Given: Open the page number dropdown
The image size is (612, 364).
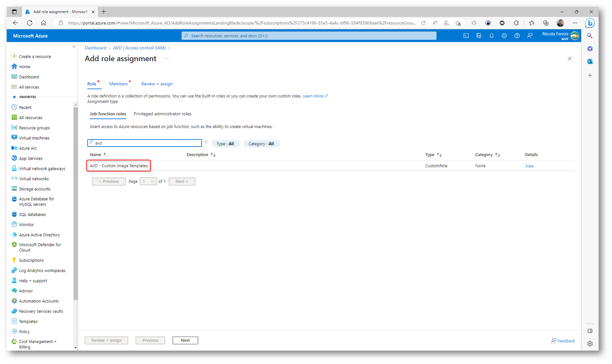Looking at the screenshot, I should click(x=148, y=181).
